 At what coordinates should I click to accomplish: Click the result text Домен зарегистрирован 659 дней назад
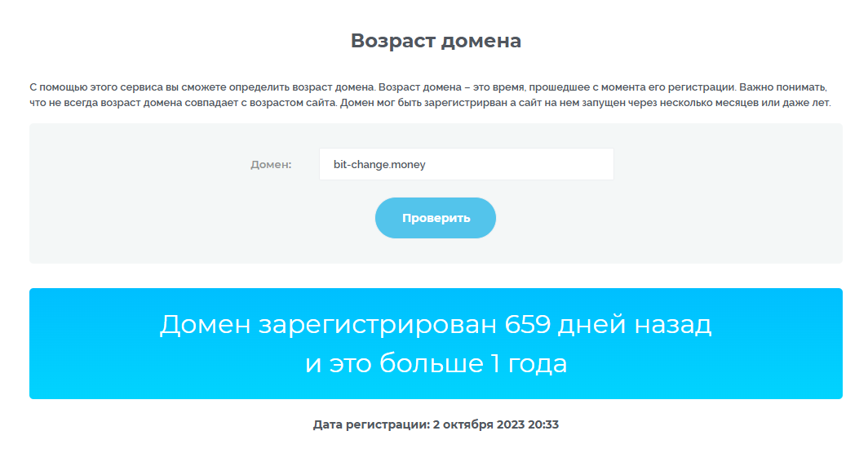click(436, 324)
